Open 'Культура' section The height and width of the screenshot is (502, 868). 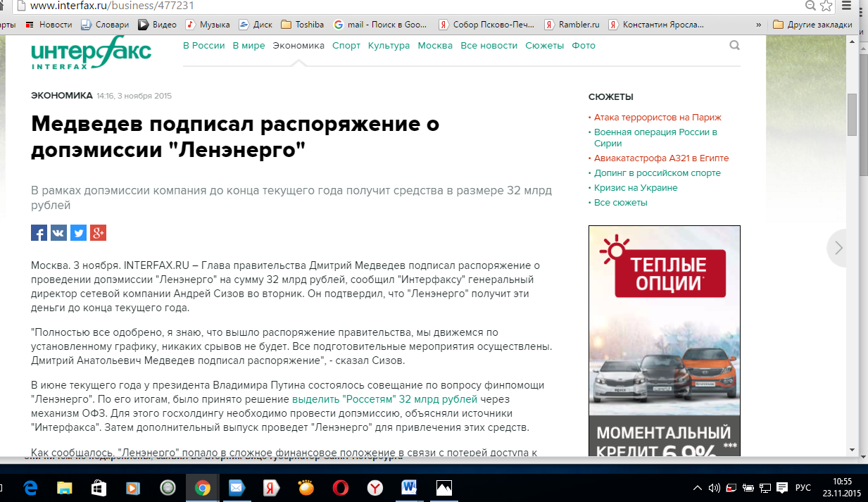click(389, 46)
